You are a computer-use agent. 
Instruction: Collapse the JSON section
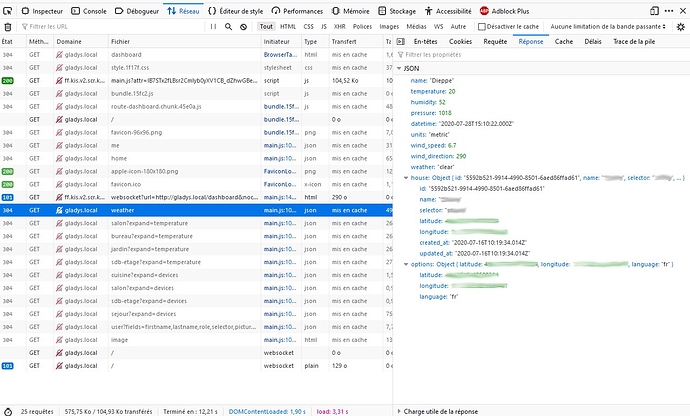coord(399,68)
